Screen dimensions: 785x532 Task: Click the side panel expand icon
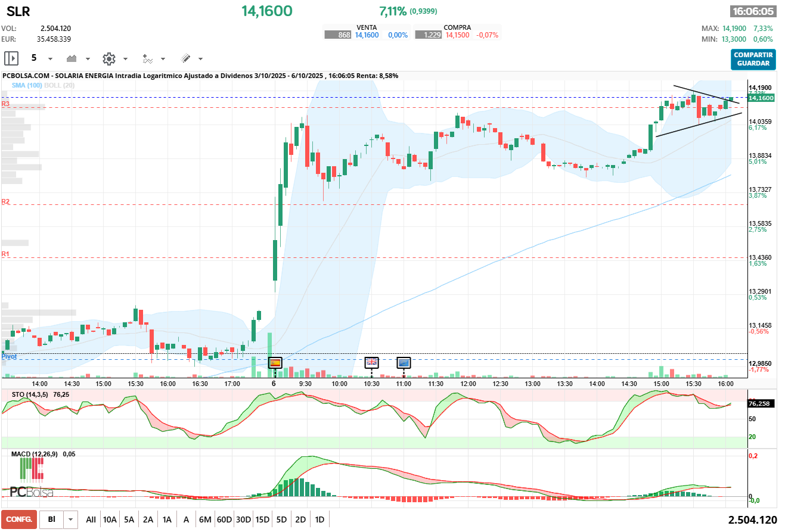tap(11, 58)
